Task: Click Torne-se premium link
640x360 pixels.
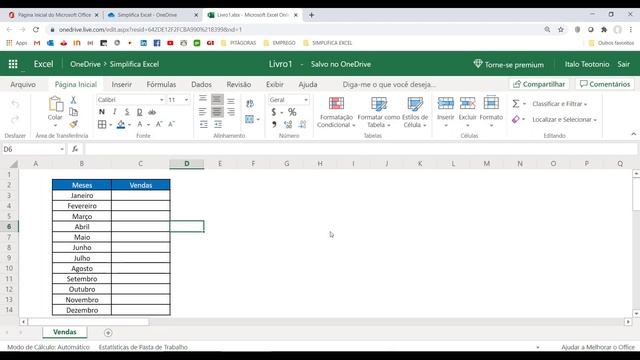Action: [509, 64]
